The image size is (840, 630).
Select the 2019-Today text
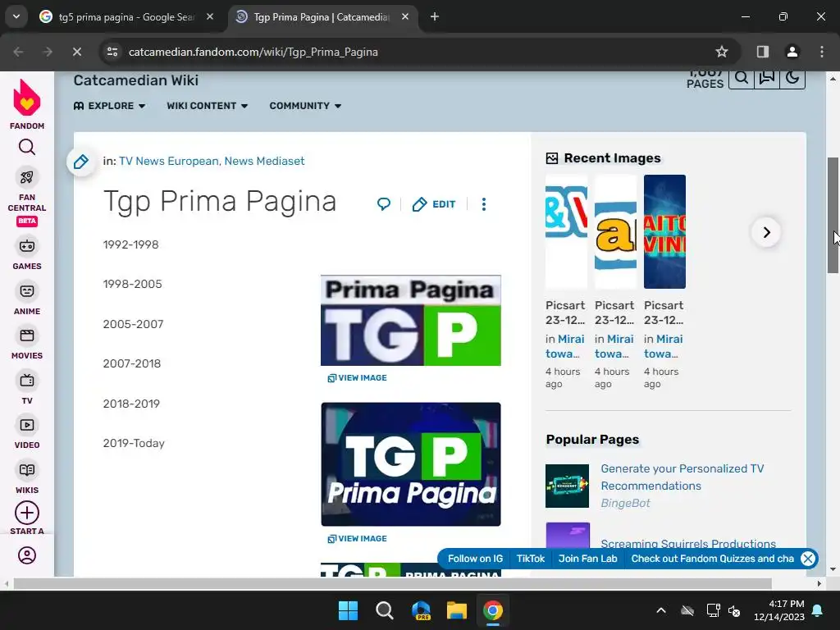(x=134, y=444)
